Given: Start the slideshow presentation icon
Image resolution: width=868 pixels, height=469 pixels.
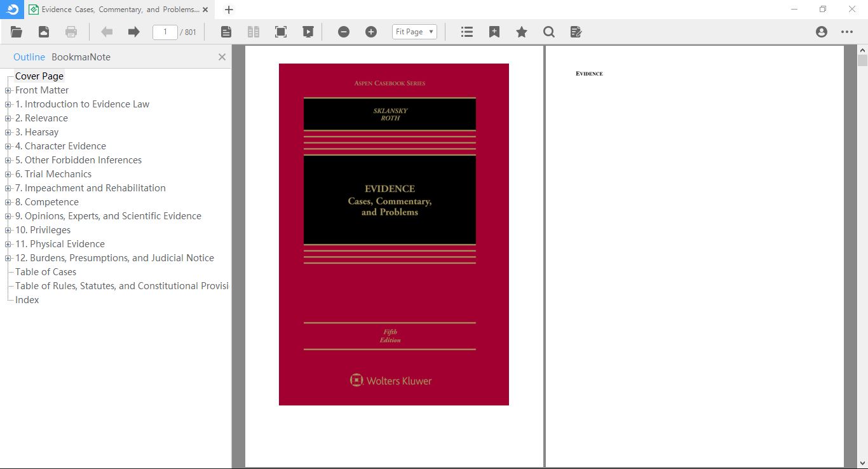Looking at the screenshot, I should (x=308, y=32).
